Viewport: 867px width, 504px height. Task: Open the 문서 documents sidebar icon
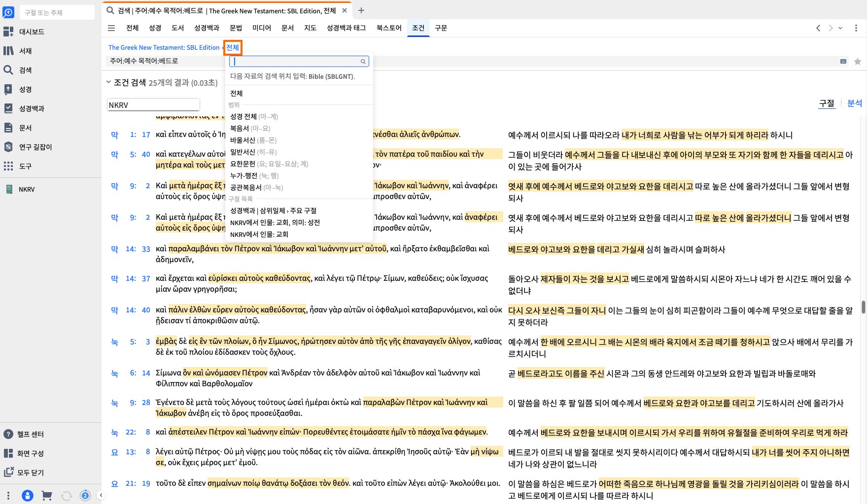pyautogui.click(x=8, y=128)
